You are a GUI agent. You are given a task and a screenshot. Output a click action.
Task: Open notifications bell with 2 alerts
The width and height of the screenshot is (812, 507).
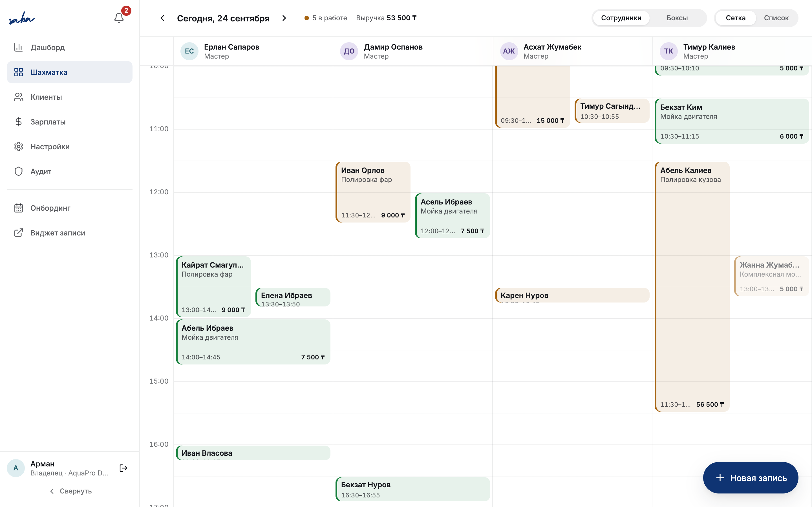[x=119, y=18]
